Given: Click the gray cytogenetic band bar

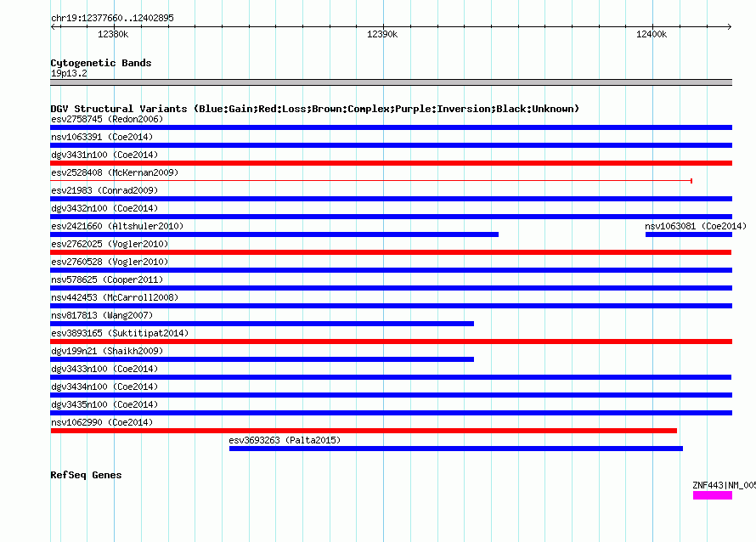Looking at the screenshot, I should click(x=391, y=82).
